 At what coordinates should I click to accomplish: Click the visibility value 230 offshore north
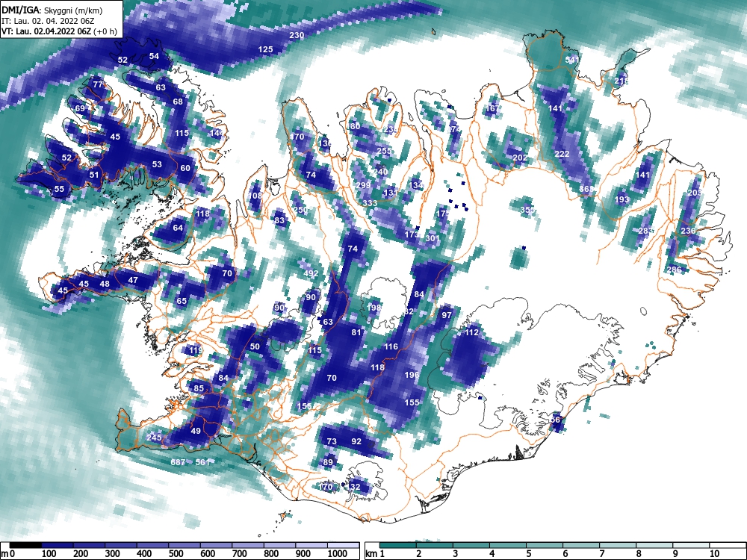tap(297, 35)
